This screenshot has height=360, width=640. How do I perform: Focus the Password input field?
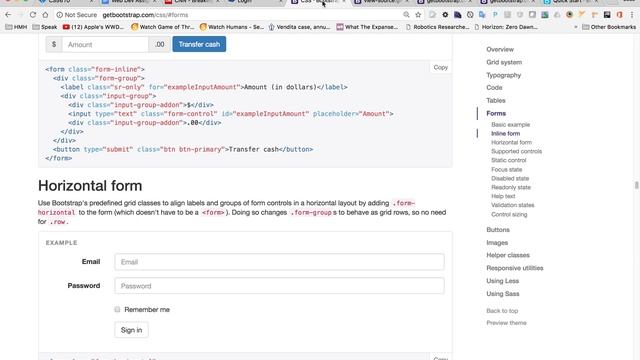pyautogui.click(x=279, y=286)
